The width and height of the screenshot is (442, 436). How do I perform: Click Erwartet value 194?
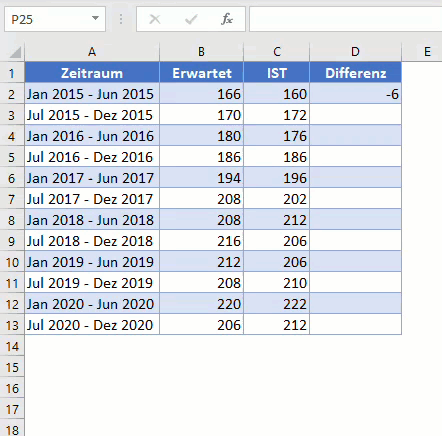(x=201, y=178)
